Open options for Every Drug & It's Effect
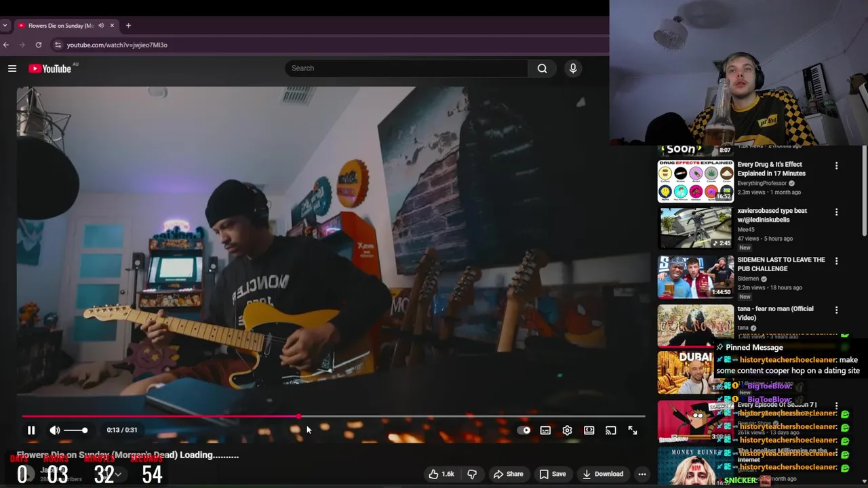This screenshot has height=488, width=868. tap(836, 165)
